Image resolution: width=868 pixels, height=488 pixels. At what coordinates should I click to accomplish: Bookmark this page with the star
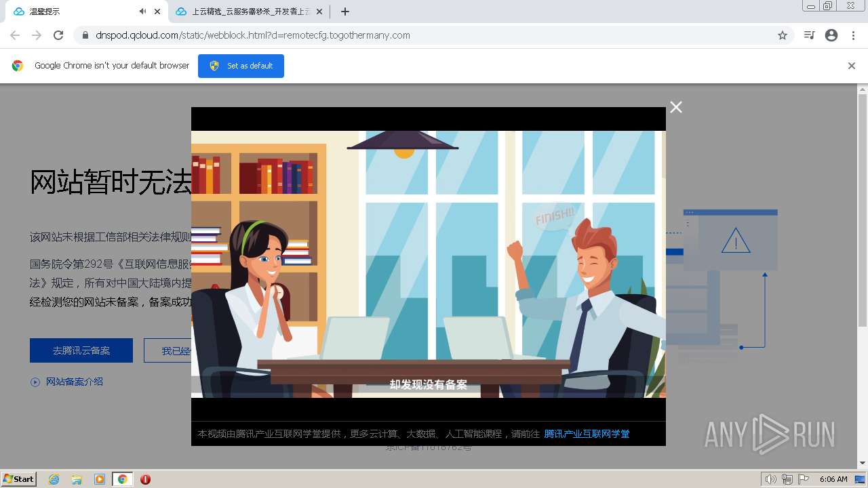783,35
